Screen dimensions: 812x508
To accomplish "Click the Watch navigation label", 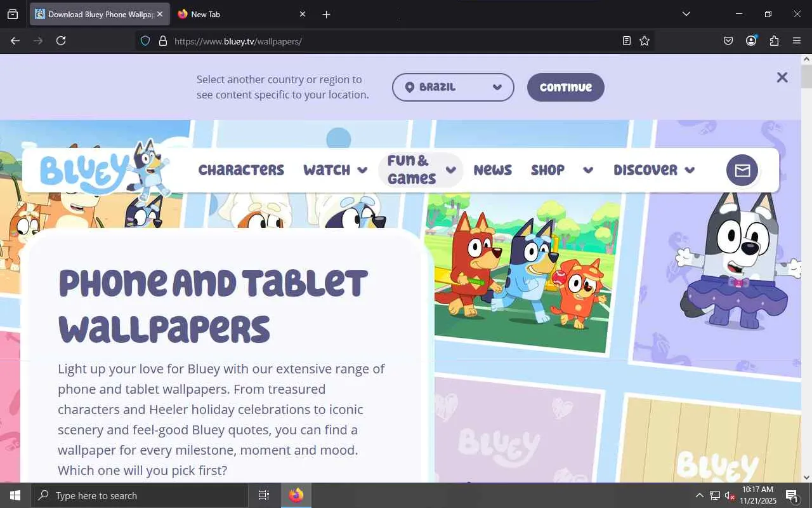I will 327,170.
